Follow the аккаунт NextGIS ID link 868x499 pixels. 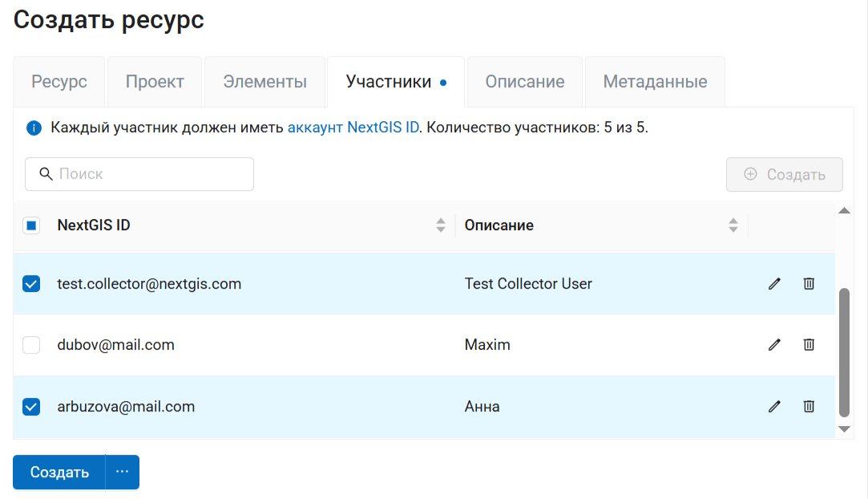click(353, 128)
